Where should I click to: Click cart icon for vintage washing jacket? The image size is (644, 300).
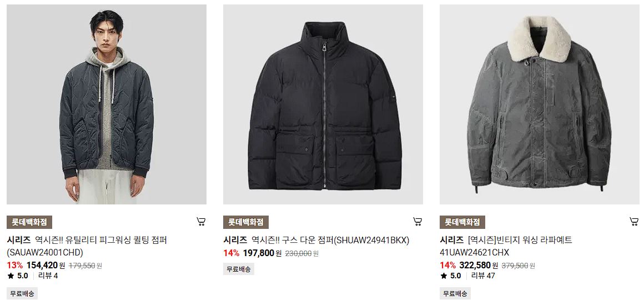point(634,222)
